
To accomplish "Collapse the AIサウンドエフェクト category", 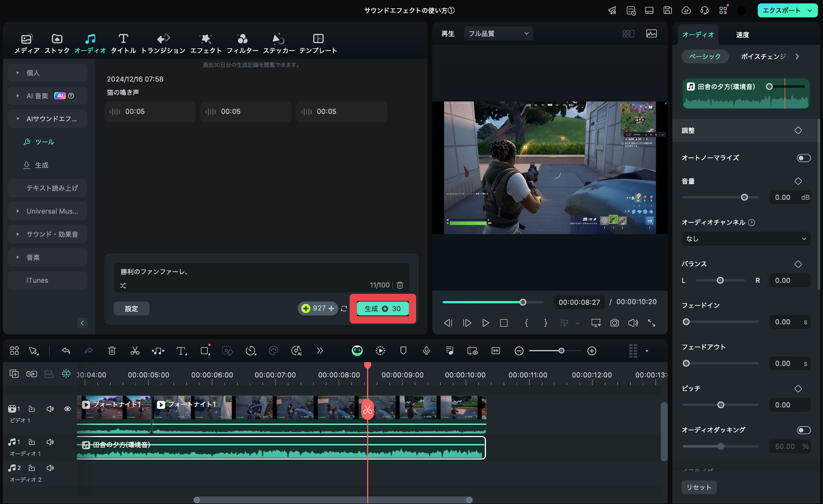I will click(x=47, y=119).
